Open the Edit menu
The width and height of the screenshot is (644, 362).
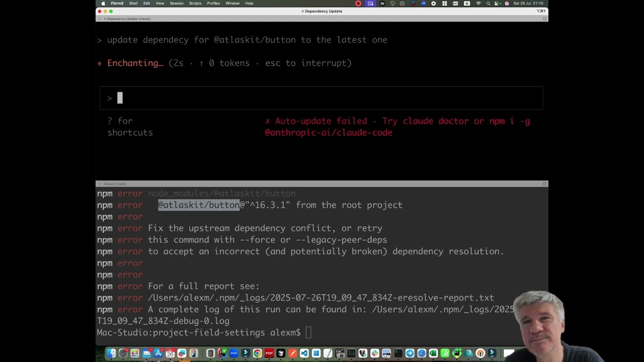(x=146, y=4)
